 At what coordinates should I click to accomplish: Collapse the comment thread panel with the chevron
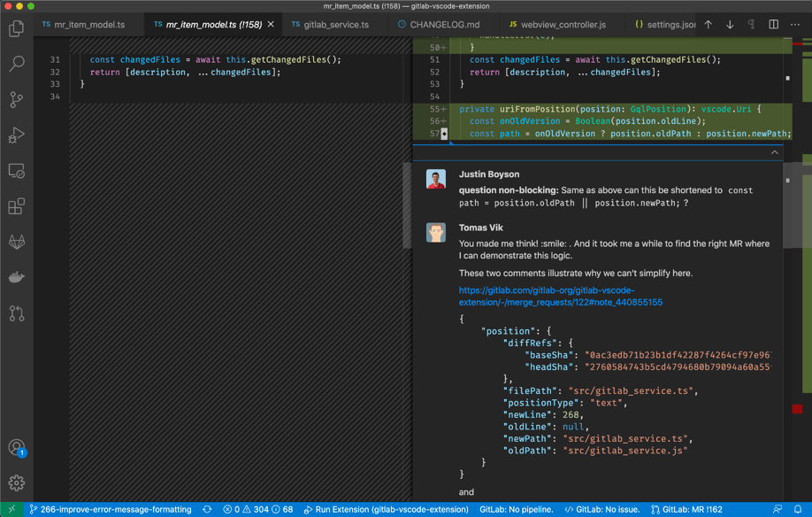pos(774,151)
